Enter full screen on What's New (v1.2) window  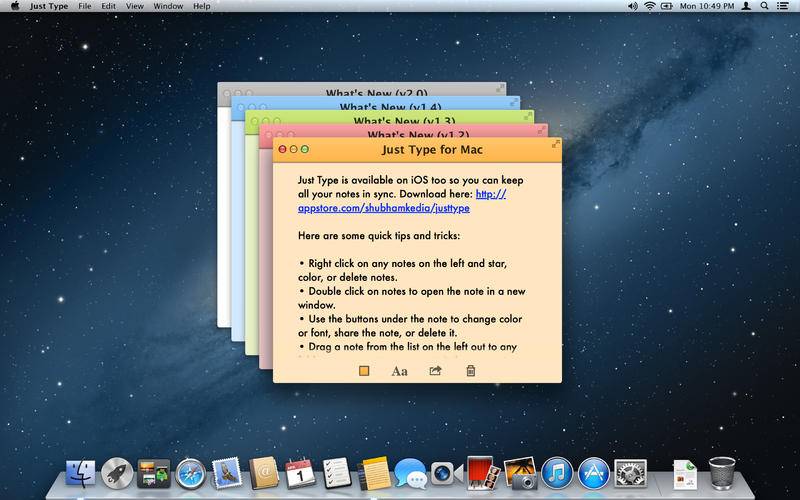pos(542,130)
